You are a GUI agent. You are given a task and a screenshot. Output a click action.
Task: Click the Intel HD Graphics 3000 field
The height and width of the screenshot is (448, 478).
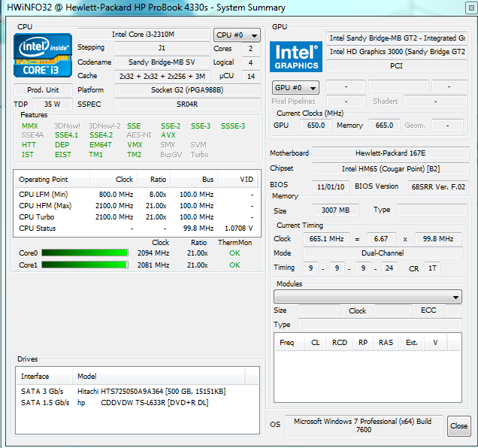point(397,52)
